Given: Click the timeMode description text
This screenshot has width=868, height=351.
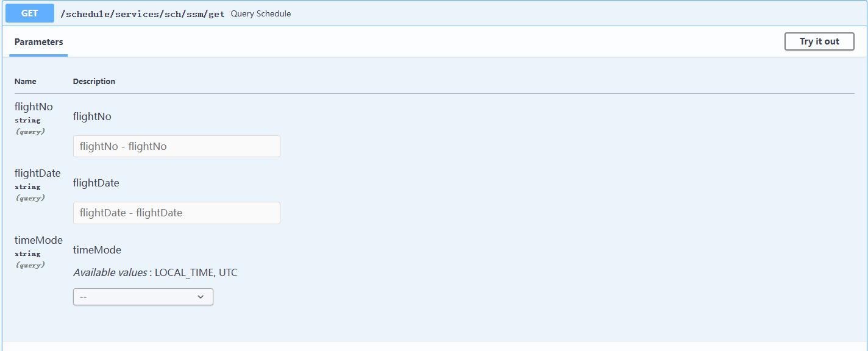Looking at the screenshot, I should (x=97, y=250).
